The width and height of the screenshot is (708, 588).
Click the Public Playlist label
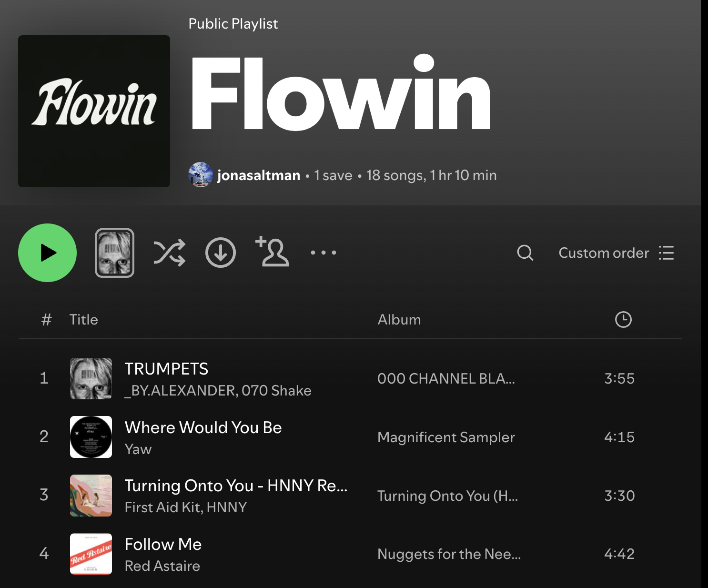pyautogui.click(x=233, y=24)
